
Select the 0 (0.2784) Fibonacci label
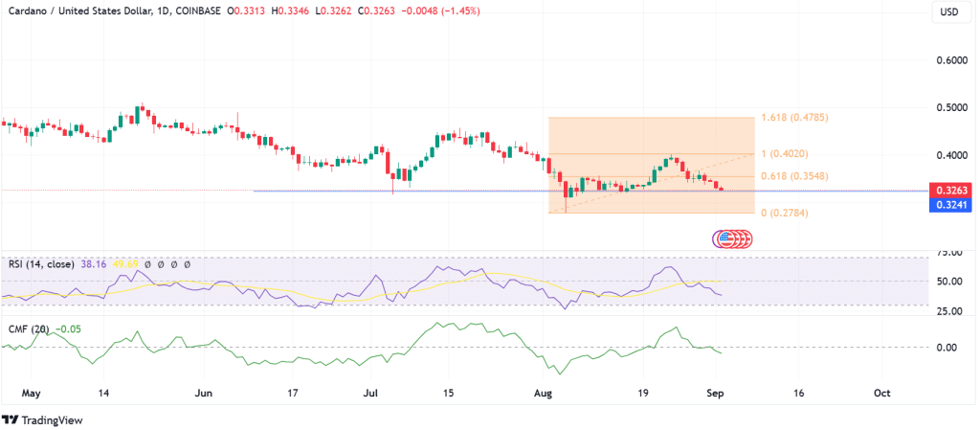(785, 214)
